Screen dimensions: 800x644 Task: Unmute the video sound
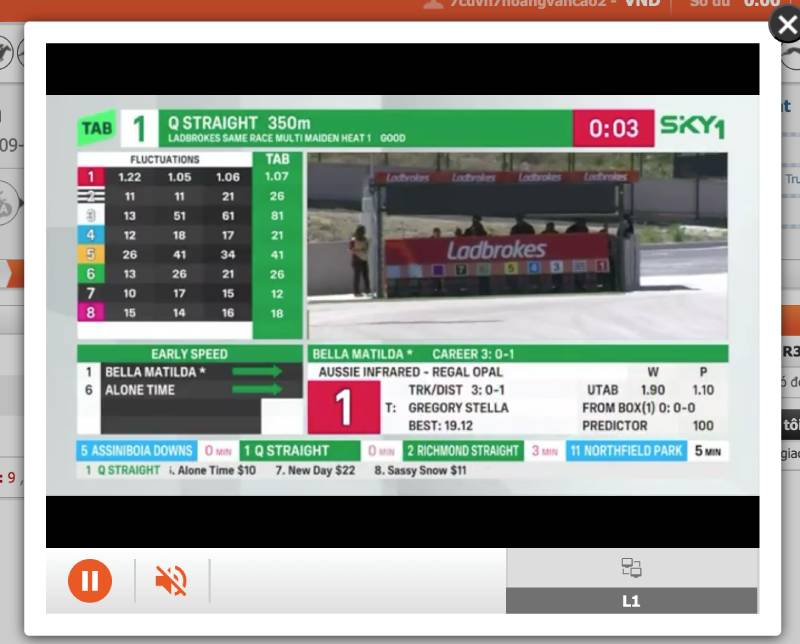pos(171,581)
